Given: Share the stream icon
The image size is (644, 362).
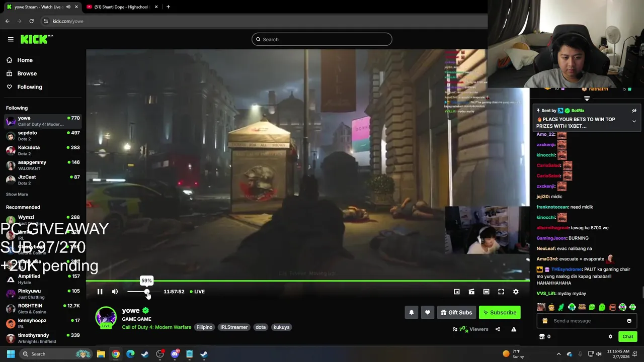Looking at the screenshot, I should (498, 329).
